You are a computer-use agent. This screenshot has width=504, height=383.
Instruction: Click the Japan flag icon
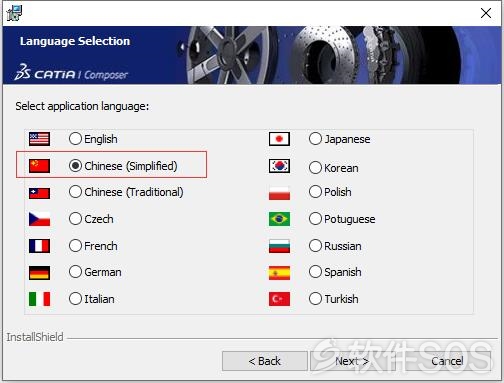coord(279,139)
